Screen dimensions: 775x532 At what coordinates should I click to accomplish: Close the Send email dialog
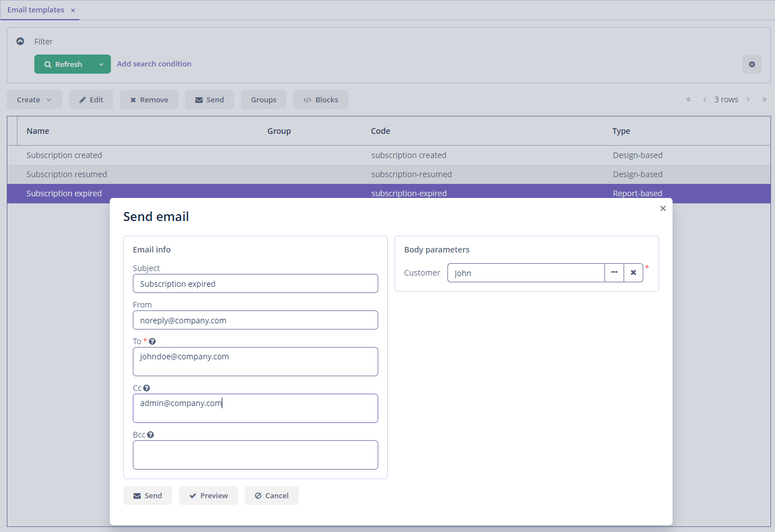coord(663,209)
